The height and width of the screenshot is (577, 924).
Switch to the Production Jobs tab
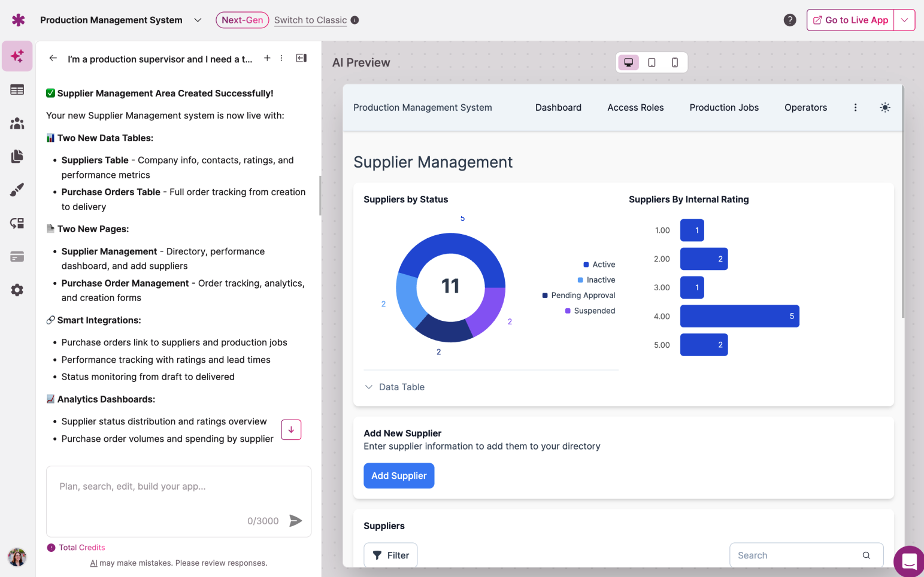724,107
